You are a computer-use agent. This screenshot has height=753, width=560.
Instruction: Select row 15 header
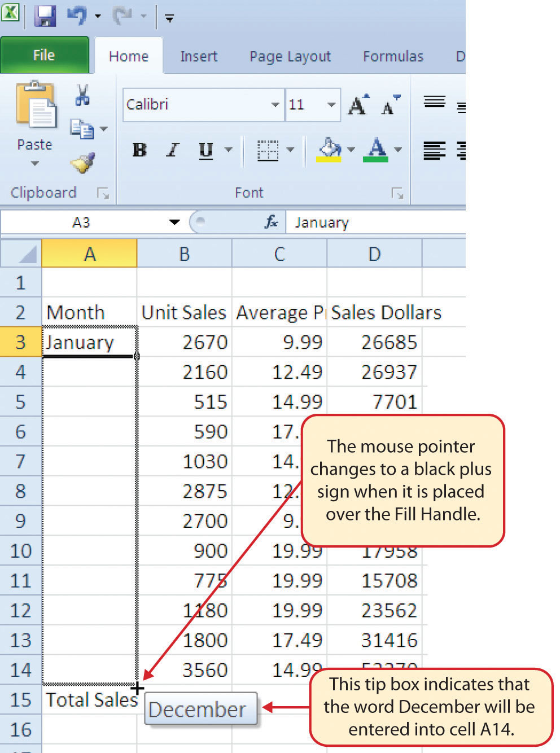pyautogui.click(x=21, y=699)
